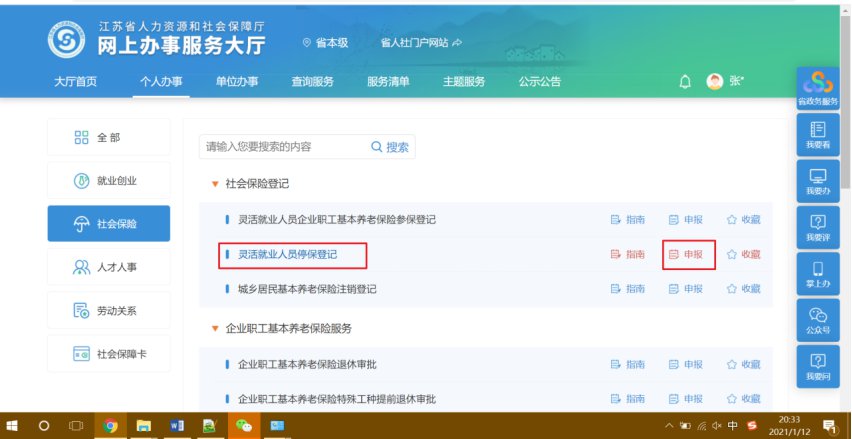Open the 省本级 region selector
Viewport: 852px width, 439px height.
pos(326,43)
